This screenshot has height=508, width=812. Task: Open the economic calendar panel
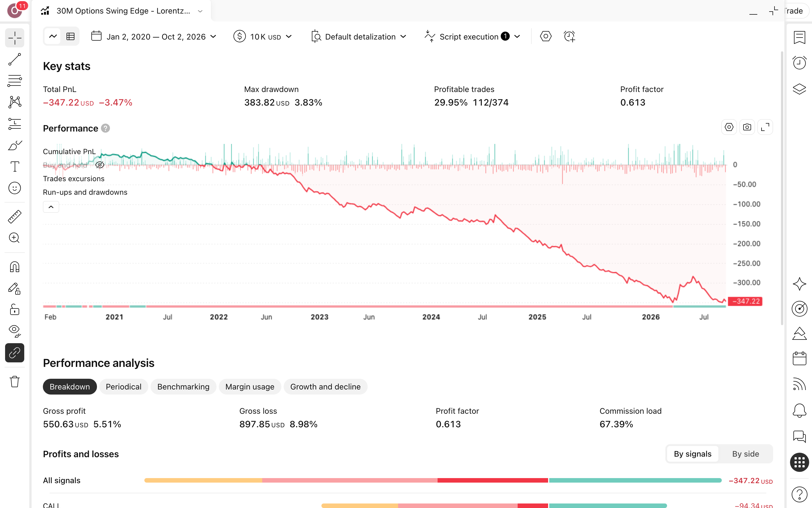click(x=799, y=358)
